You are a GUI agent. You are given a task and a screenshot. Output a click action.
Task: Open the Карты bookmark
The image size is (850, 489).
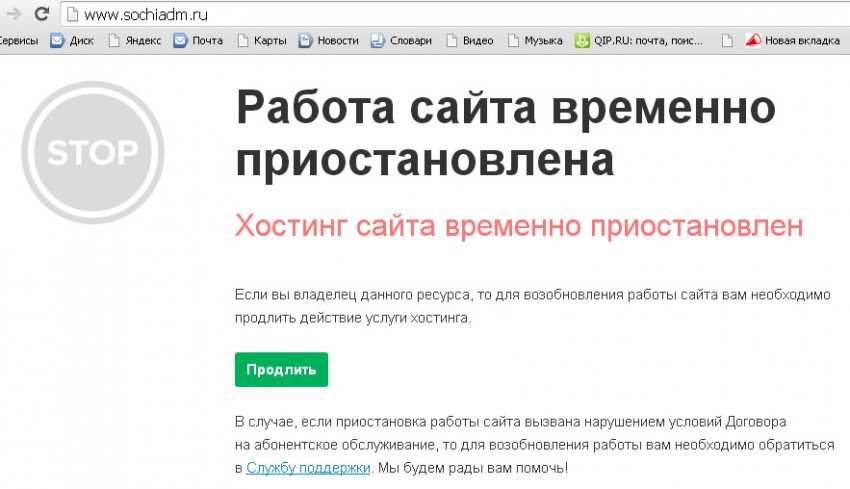click(261, 41)
